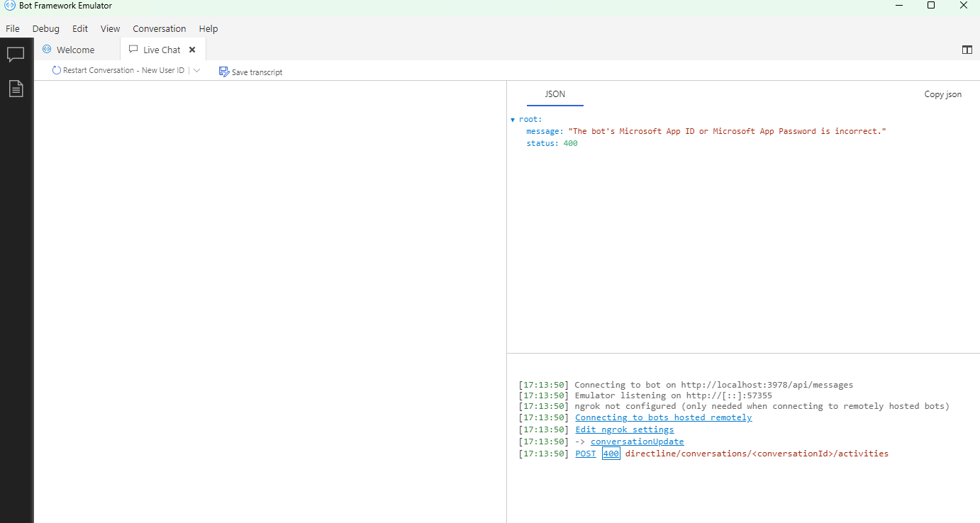Open the Edit menu

(x=80, y=29)
